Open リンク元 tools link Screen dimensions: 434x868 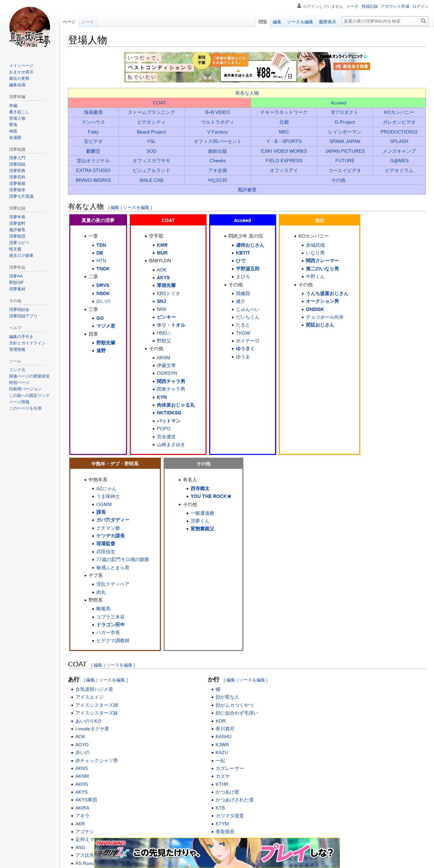[x=17, y=370]
